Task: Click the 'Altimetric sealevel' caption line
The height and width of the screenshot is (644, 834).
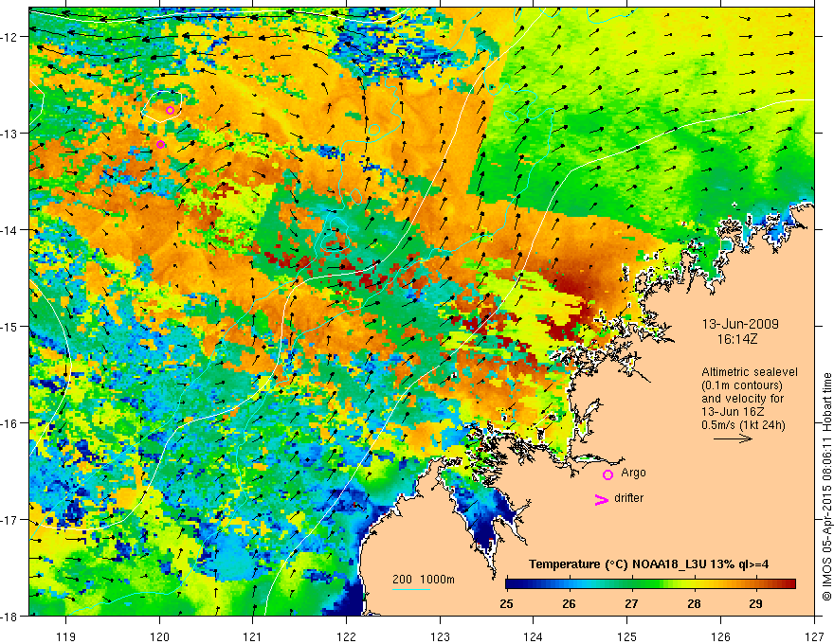Action: coord(750,372)
